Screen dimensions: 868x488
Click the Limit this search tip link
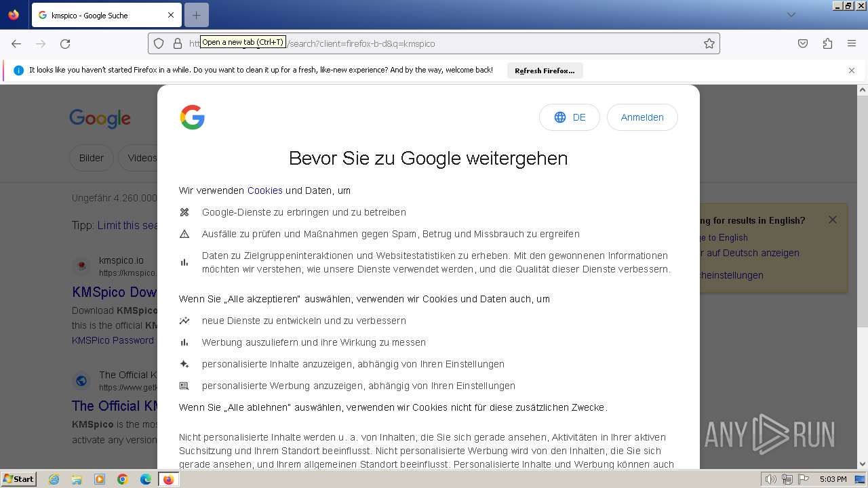[127, 225]
